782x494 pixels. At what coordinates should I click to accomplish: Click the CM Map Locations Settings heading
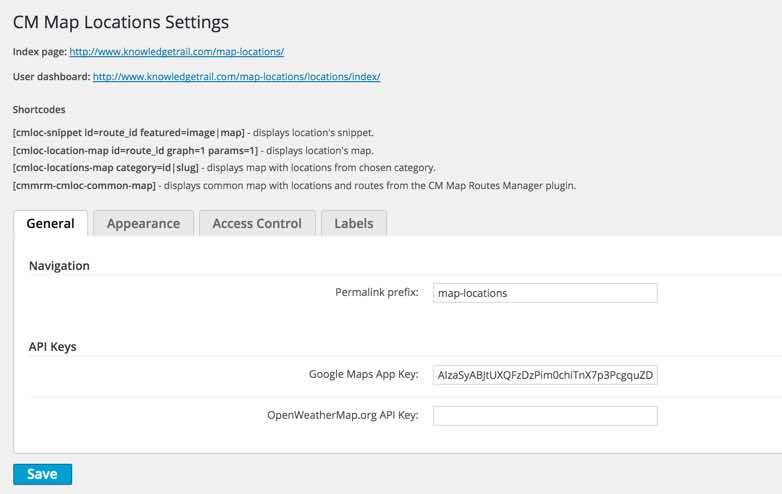coord(121,21)
